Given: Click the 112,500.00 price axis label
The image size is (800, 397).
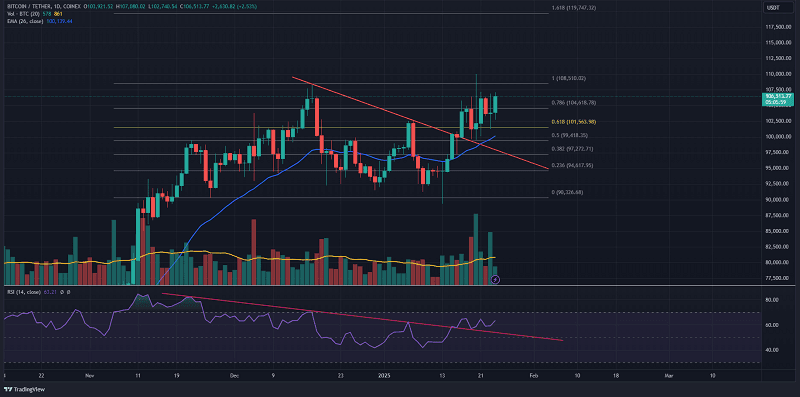Looking at the screenshot, I should [778, 58].
